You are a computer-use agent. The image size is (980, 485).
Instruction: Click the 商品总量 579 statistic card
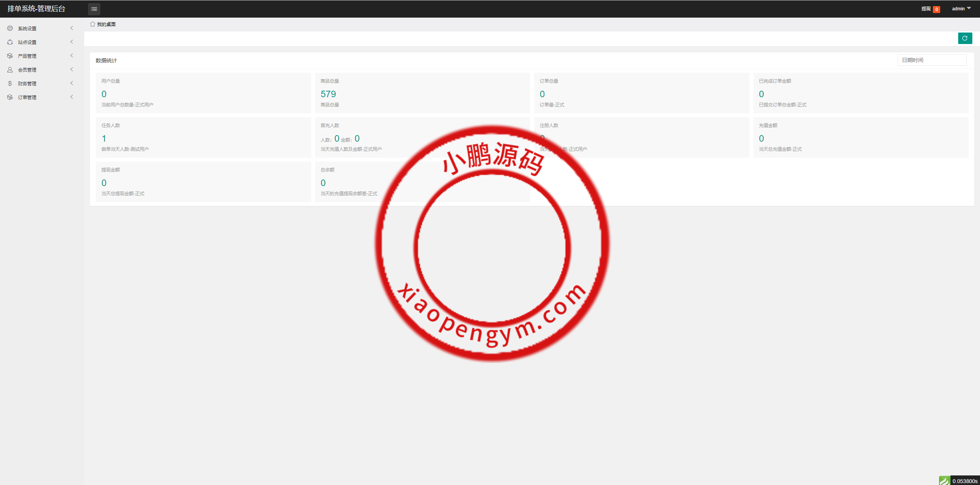point(422,93)
